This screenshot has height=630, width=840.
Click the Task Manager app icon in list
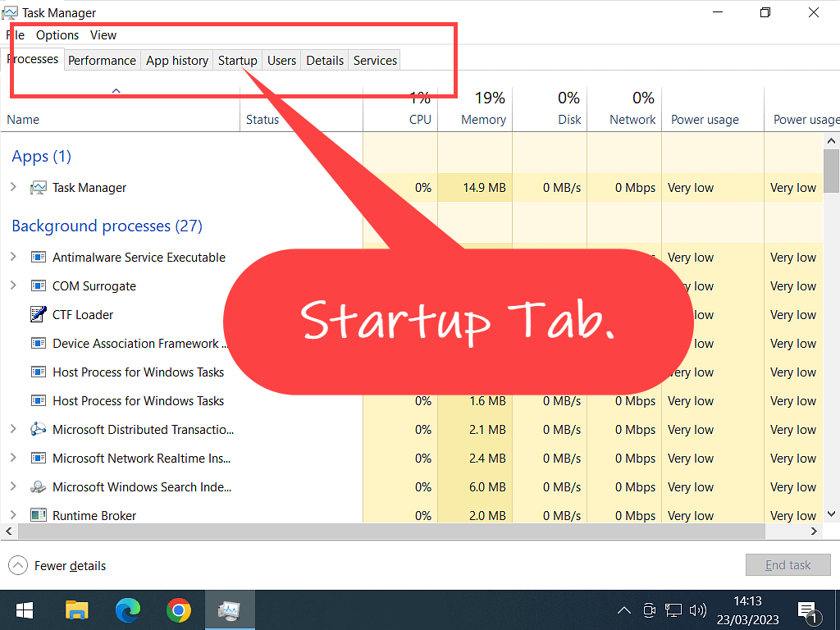(38, 188)
